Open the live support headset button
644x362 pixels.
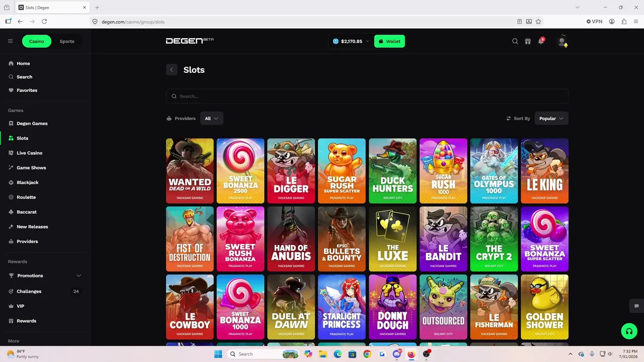pos(628,331)
